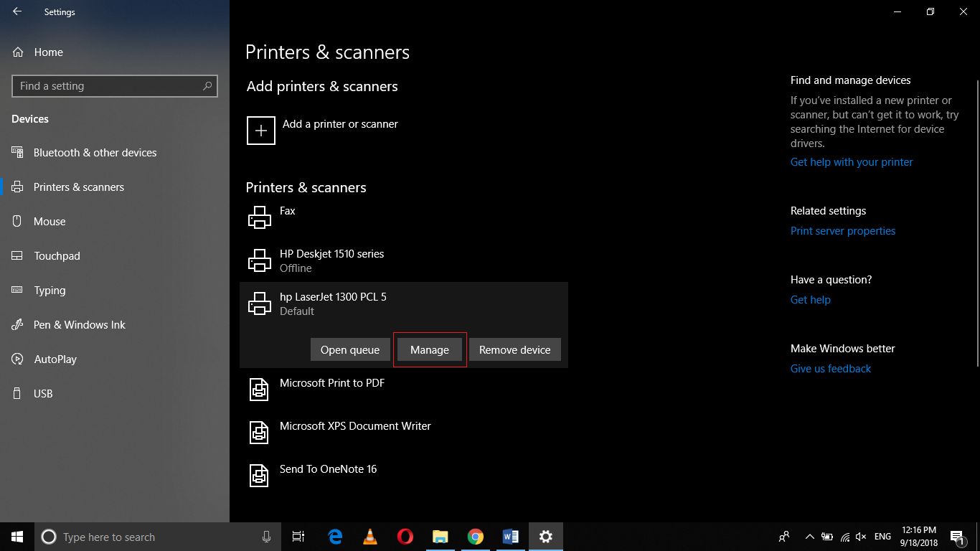Open Google Chrome from the taskbar
Screen dimensions: 980x551
[476, 536]
